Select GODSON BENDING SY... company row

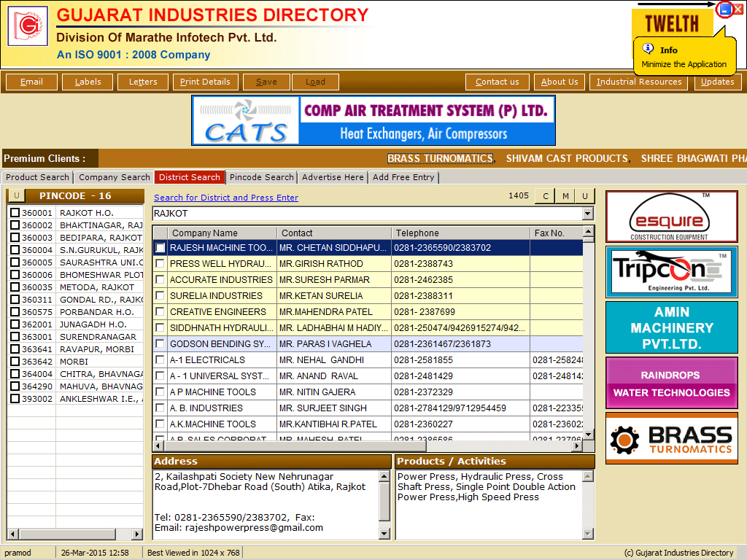(x=368, y=344)
